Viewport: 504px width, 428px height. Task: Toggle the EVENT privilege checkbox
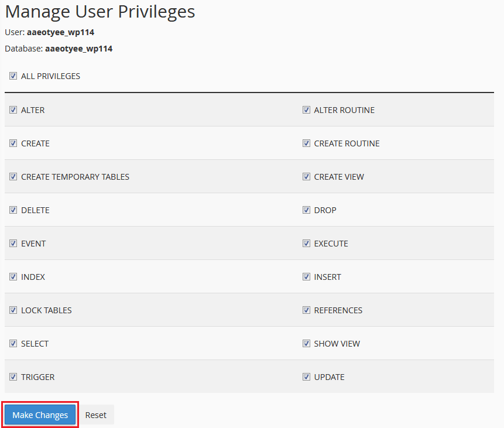[x=13, y=243]
